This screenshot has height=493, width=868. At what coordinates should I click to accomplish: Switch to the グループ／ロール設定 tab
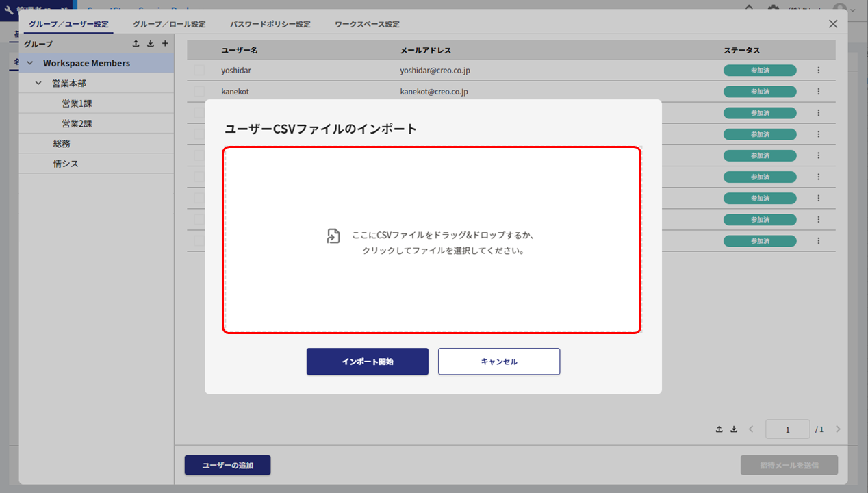169,24
